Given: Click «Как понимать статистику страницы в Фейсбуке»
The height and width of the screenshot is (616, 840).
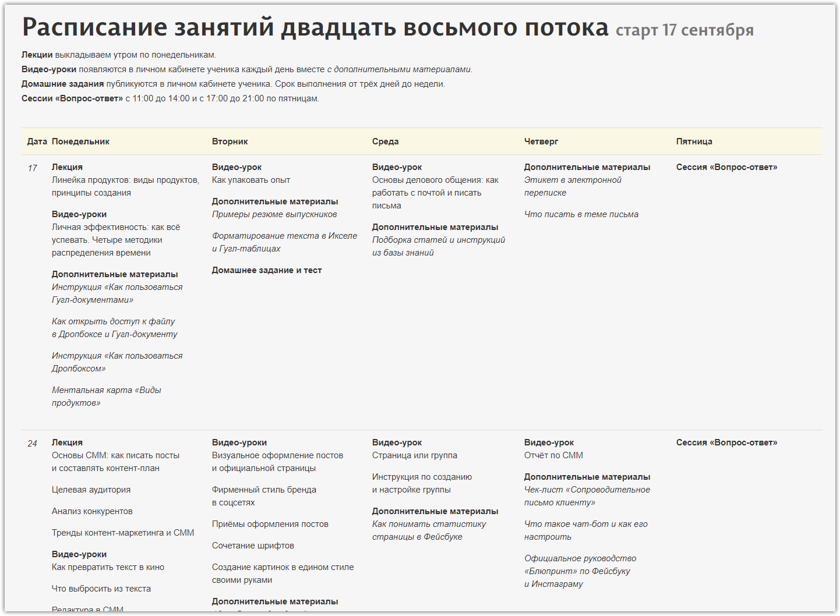Looking at the screenshot, I should (x=429, y=525).
